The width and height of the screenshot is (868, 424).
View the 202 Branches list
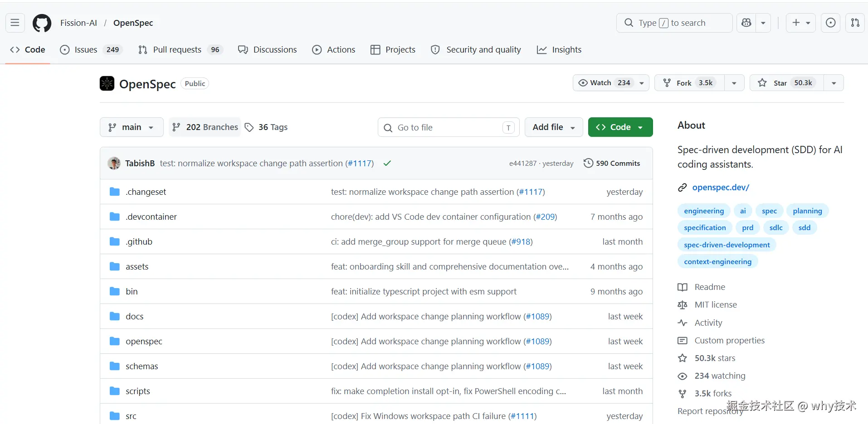(x=205, y=127)
